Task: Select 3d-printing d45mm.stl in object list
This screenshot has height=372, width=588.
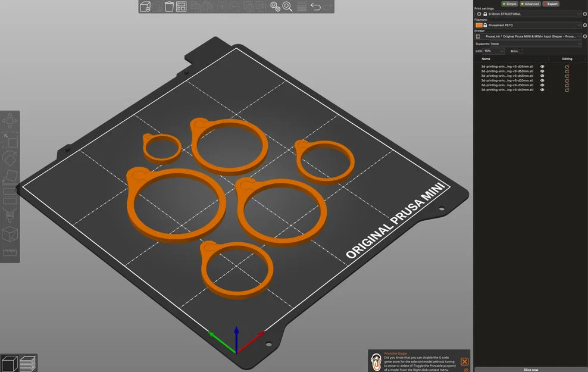Action: click(507, 76)
